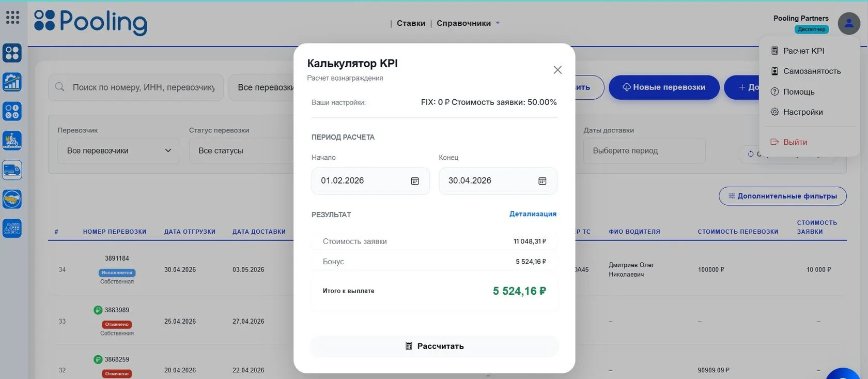868x379 pixels.
Task: Click the ФИО водителя column header
Action: (634, 232)
